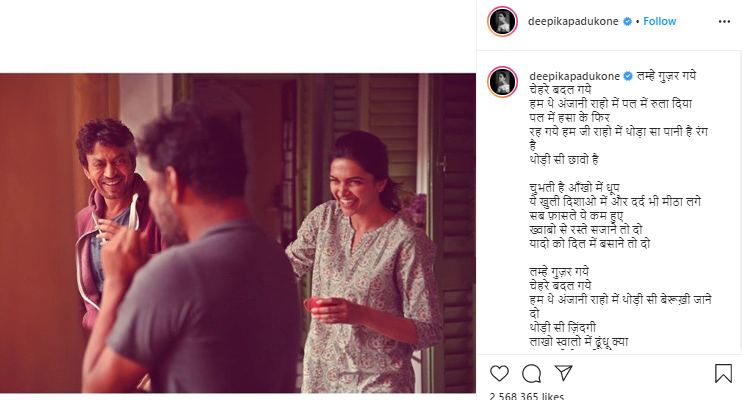Click the red cup in the photo

[x=316, y=304]
